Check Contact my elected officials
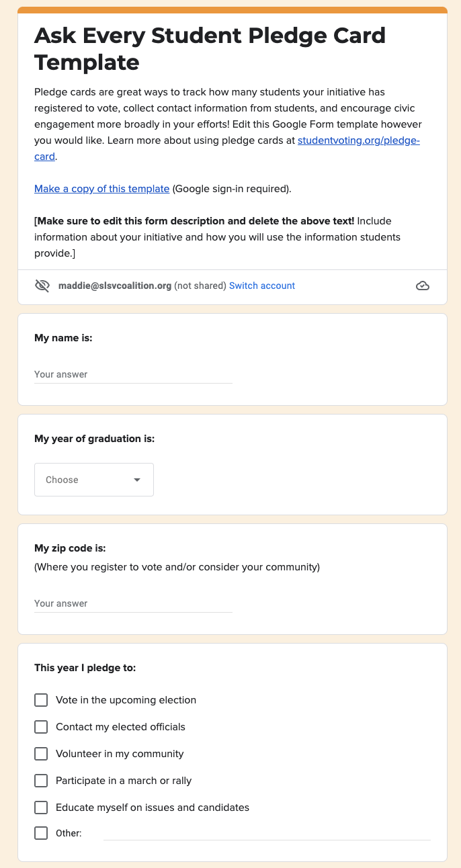Image resolution: width=461 pixels, height=868 pixels. point(41,727)
